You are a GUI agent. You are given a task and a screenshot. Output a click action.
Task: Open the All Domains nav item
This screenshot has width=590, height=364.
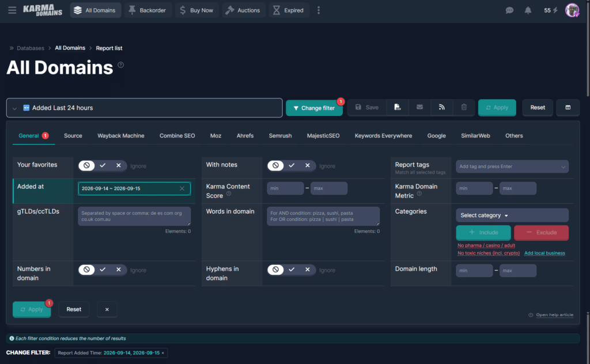coord(95,10)
